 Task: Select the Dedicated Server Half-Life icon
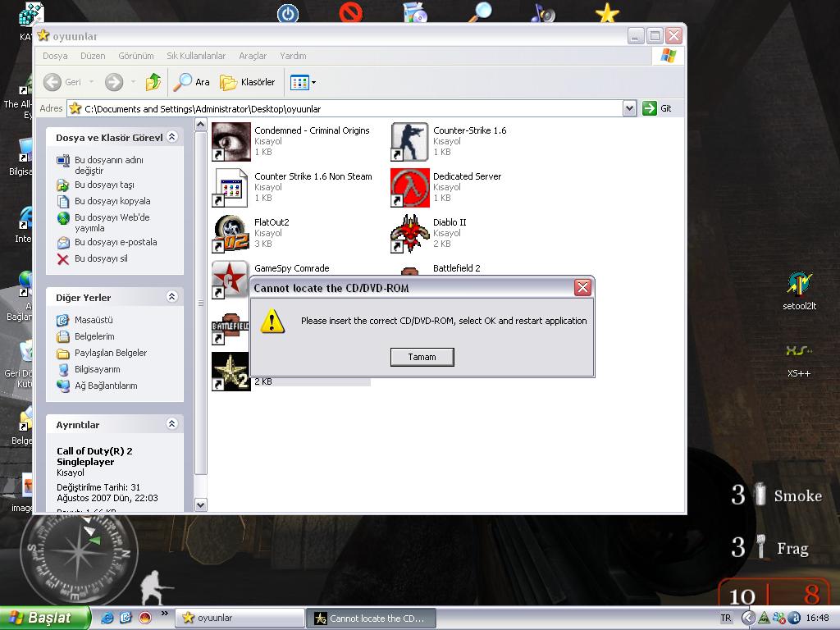[x=410, y=188]
